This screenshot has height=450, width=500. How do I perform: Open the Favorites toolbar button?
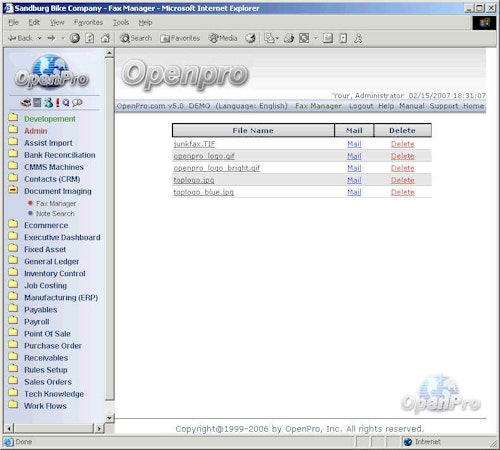click(x=180, y=38)
